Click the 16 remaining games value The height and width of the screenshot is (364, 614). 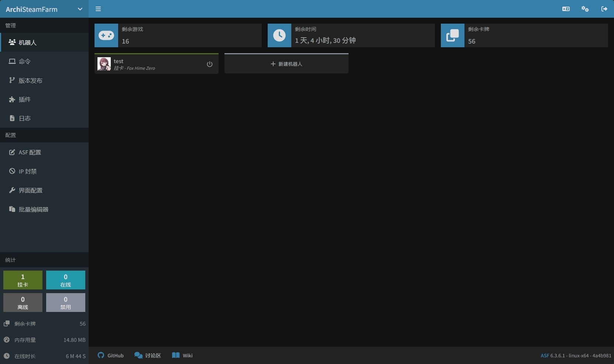pos(126,41)
